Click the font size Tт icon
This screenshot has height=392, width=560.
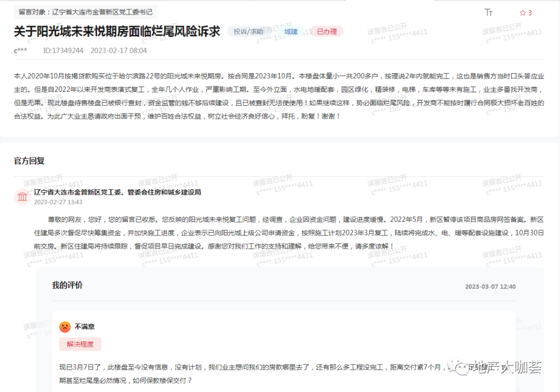(488, 12)
